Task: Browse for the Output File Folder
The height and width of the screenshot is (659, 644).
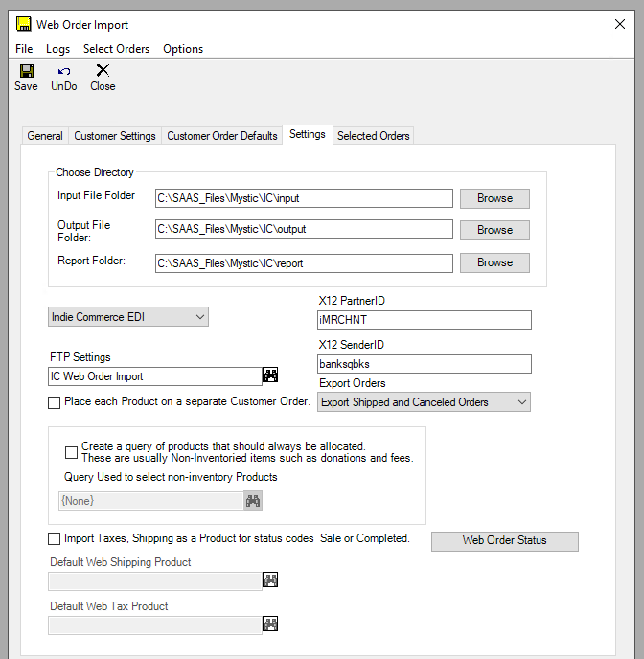Action: pyautogui.click(x=494, y=230)
